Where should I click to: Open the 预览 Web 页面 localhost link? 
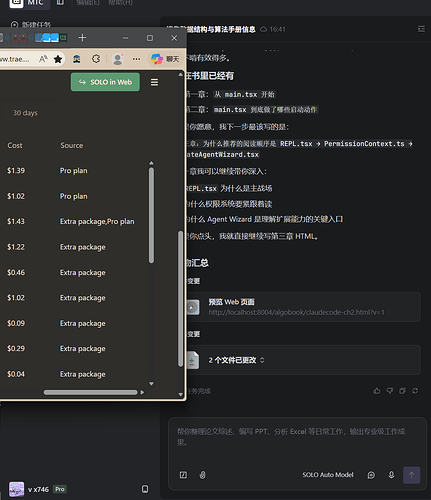click(x=296, y=312)
